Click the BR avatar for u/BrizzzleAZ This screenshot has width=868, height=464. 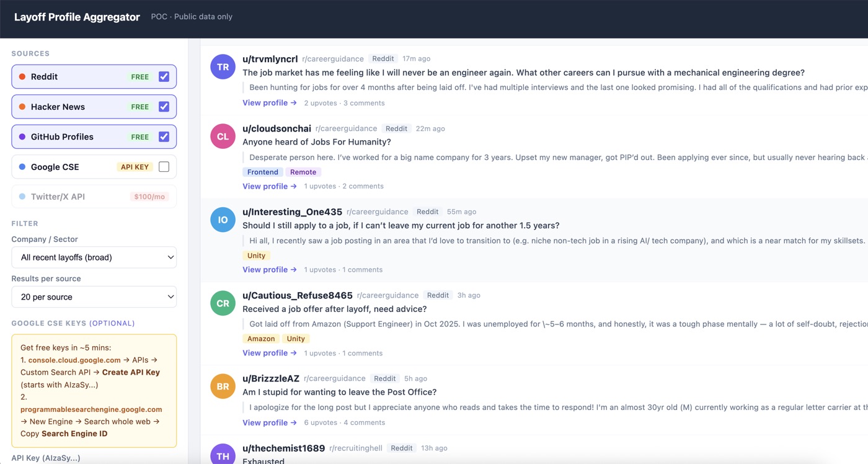[223, 386]
